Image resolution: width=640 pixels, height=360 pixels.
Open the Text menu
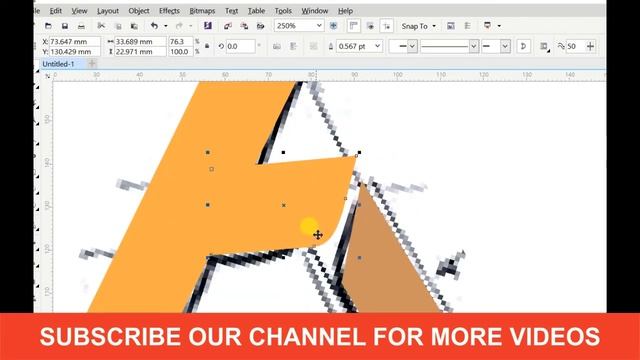(x=231, y=11)
